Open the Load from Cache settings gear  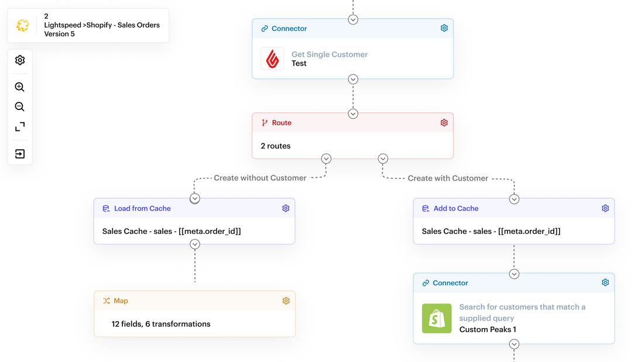(286, 208)
